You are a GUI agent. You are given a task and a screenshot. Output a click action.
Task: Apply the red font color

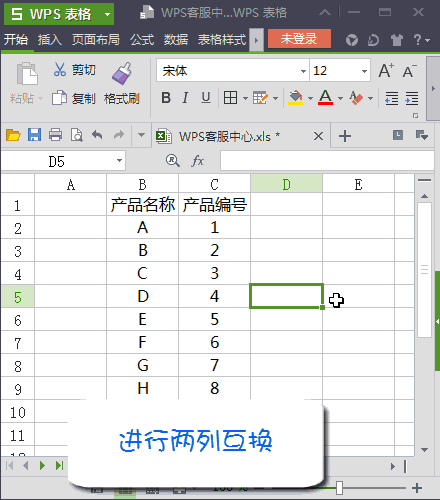tap(325, 98)
